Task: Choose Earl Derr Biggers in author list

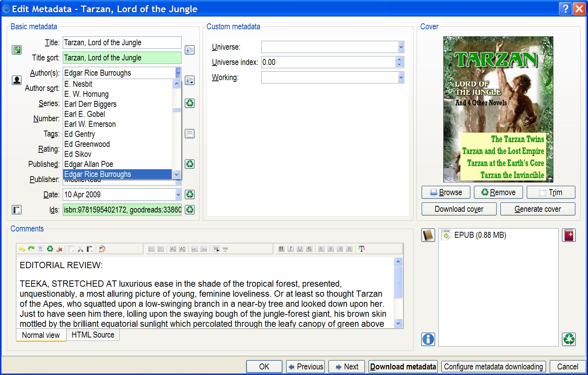Action: [118, 104]
